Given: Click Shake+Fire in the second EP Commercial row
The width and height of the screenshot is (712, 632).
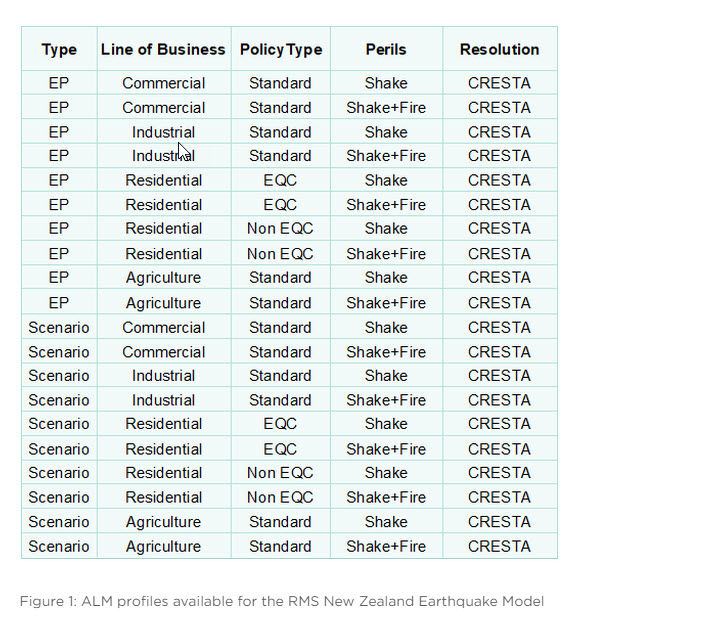Looking at the screenshot, I should 386,108.
